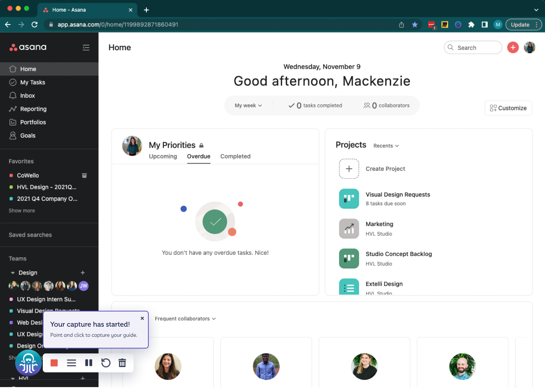Click the Saved searches heading

pos(30,235)
